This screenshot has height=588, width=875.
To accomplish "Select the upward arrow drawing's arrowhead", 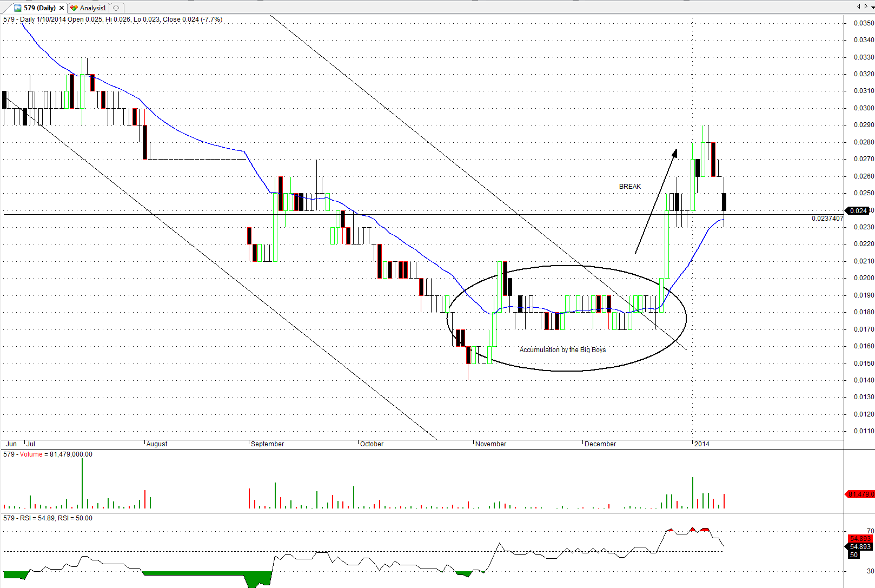I will tap(674, 153).
